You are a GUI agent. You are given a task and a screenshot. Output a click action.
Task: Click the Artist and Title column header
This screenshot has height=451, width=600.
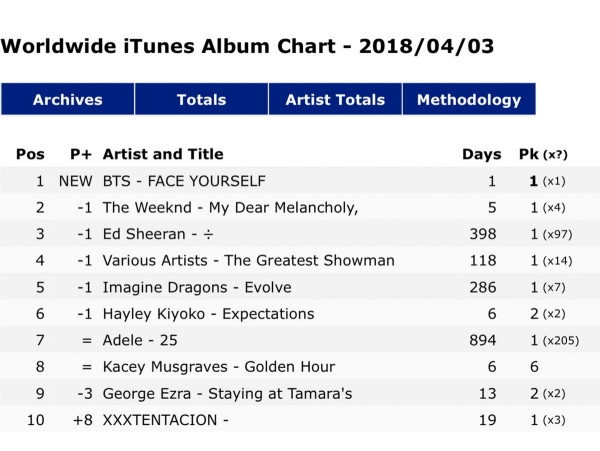tap(163, 155)
